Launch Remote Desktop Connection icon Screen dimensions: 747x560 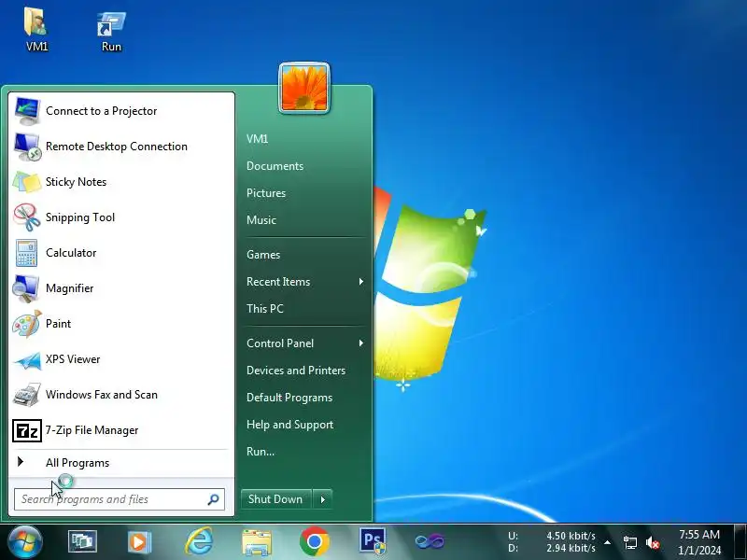tap(27, 147)
